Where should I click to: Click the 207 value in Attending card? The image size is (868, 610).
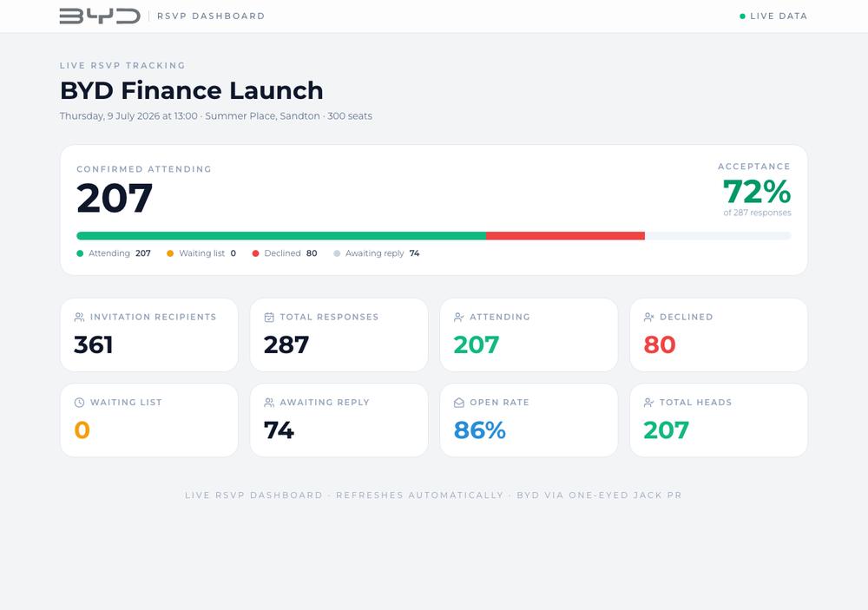pos(476,344)
